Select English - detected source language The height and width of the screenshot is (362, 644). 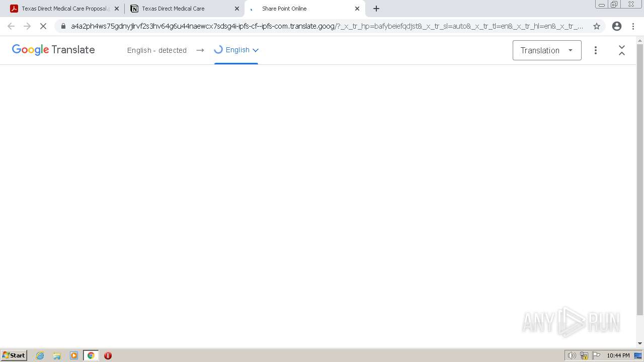click(x=157, y=50)
